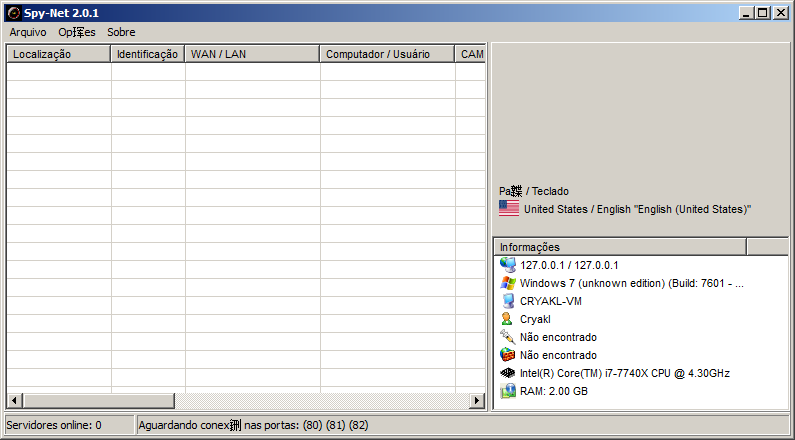Click the Computador / Usuário column header
The width and height of the screenshot is (795, 440).
point(387,54)
